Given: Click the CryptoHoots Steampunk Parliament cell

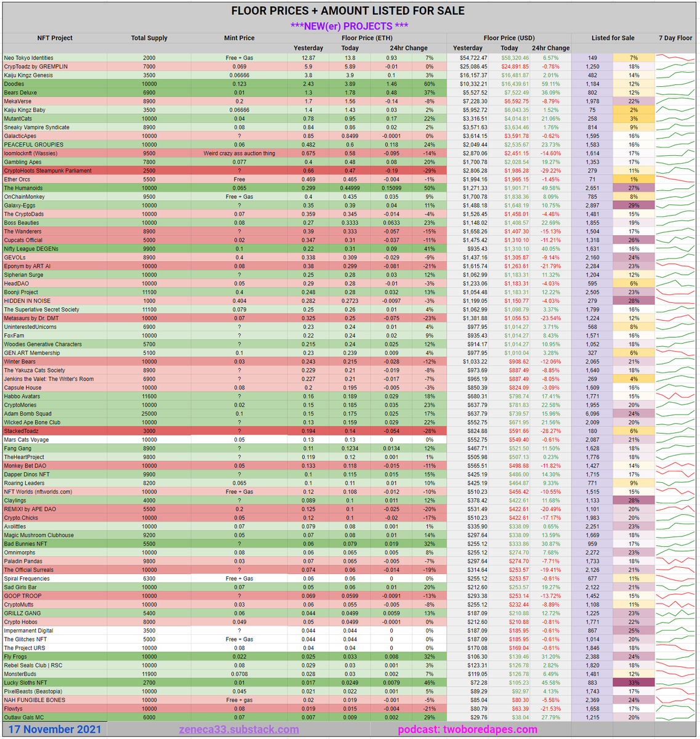Looking at the screenshot, I should (55, 171).
